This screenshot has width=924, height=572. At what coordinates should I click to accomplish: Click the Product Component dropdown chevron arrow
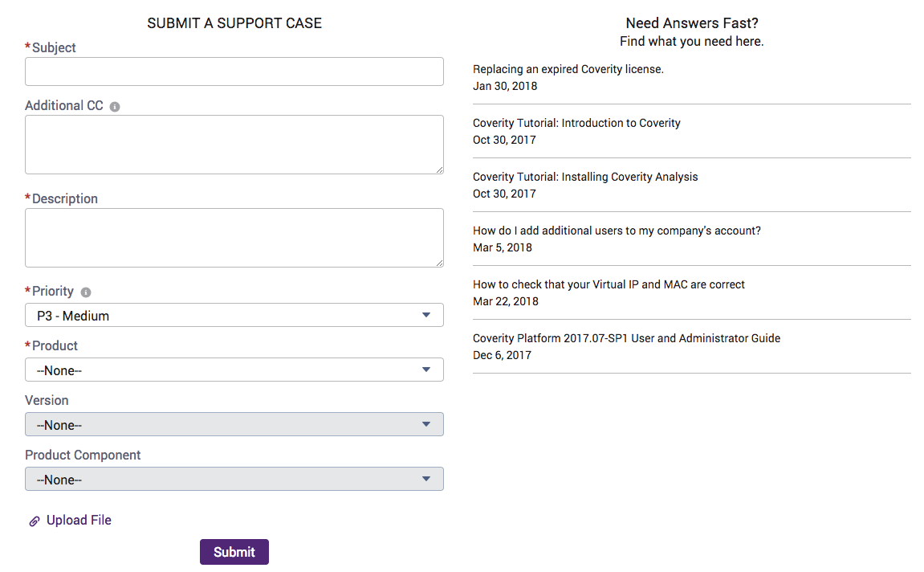(426, 479)
